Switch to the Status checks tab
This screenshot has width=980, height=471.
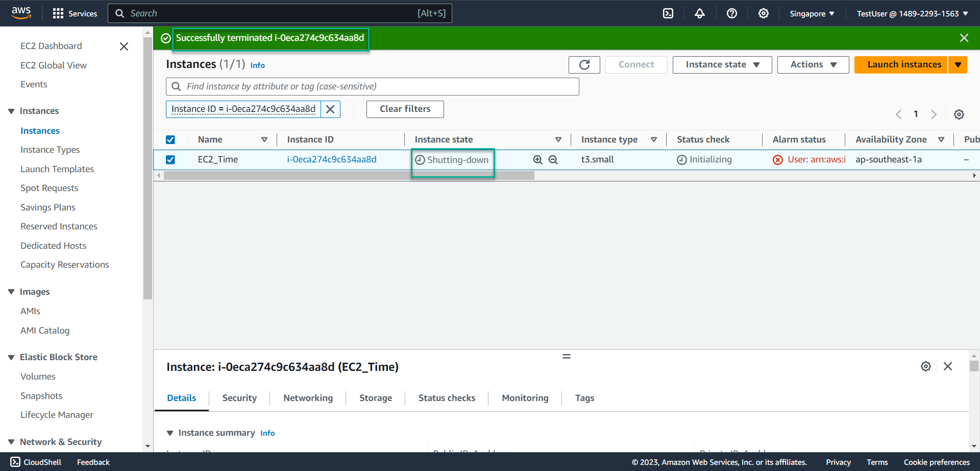447,398
